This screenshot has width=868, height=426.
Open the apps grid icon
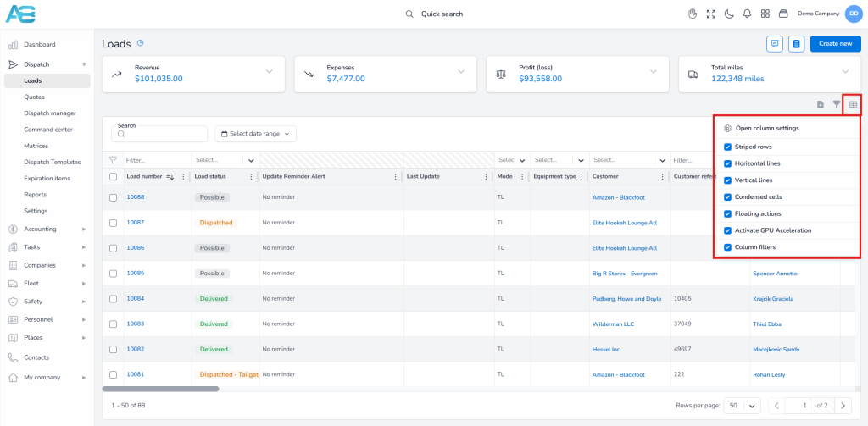coord(765,14)
